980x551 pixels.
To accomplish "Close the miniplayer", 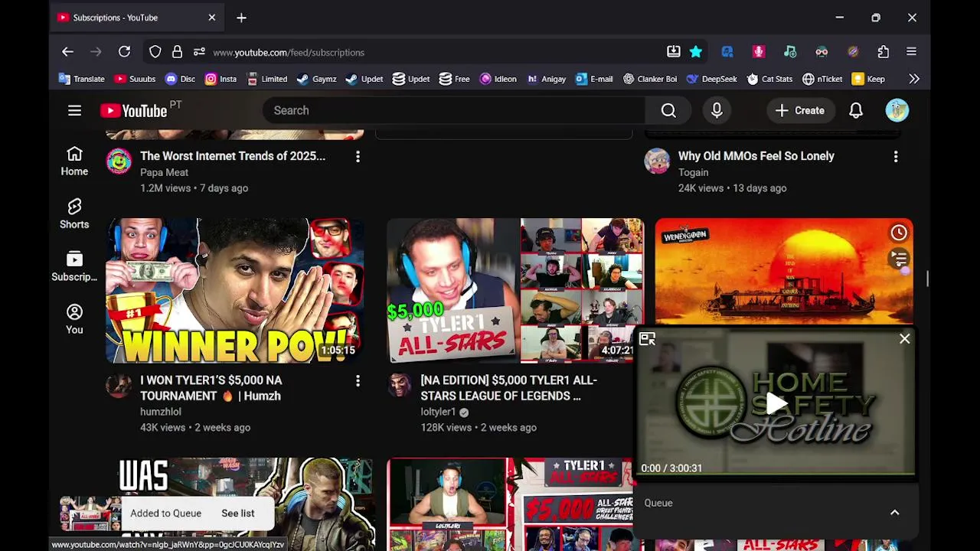I will [905, 338].
